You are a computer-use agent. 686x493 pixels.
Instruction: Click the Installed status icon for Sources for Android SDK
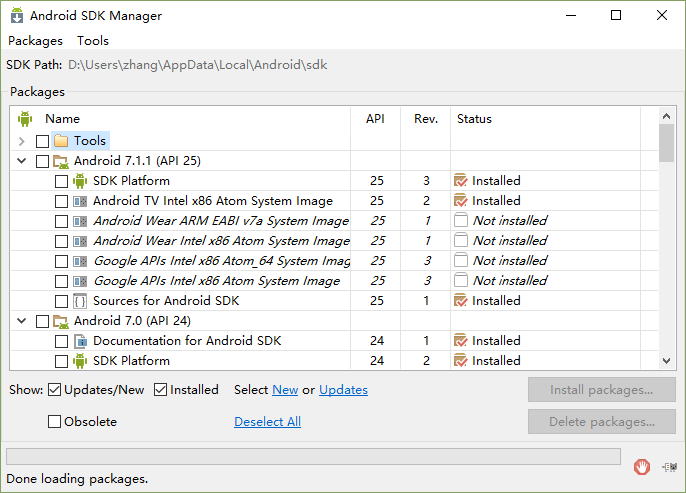pos(461,301)
